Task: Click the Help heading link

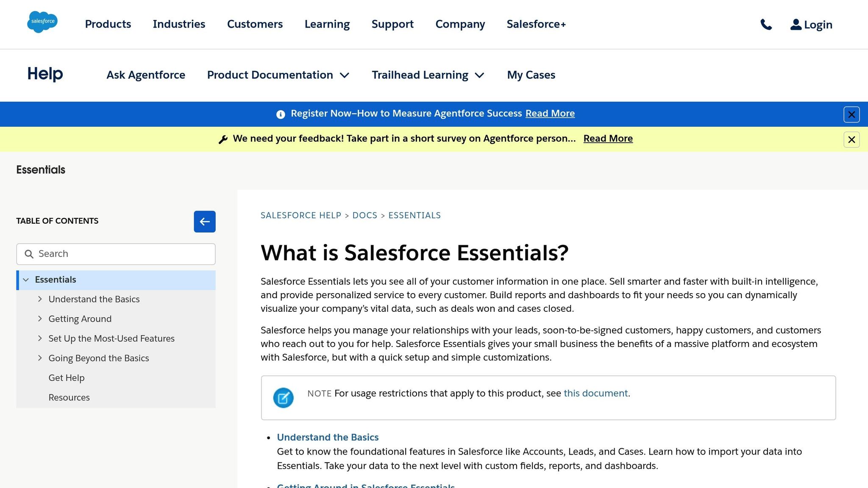Action: pos(45,74)
